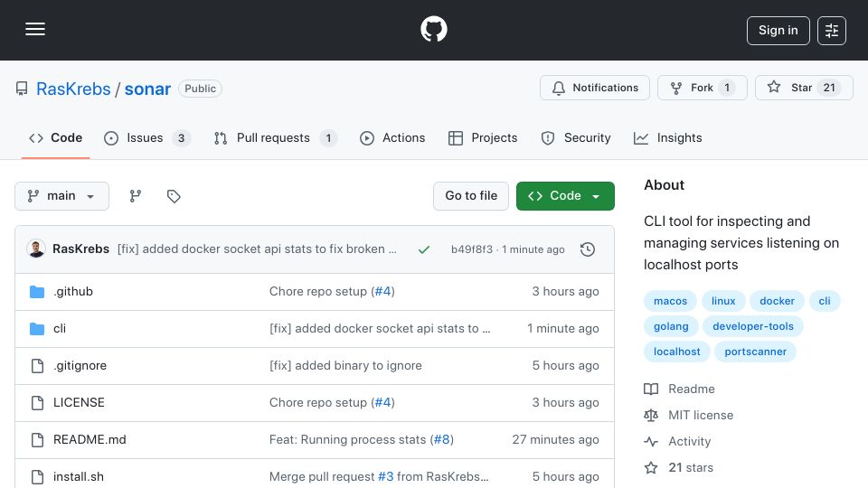Open pull request #3 link in install.sh row
The image size is (868, 488).
pos(386,477)
